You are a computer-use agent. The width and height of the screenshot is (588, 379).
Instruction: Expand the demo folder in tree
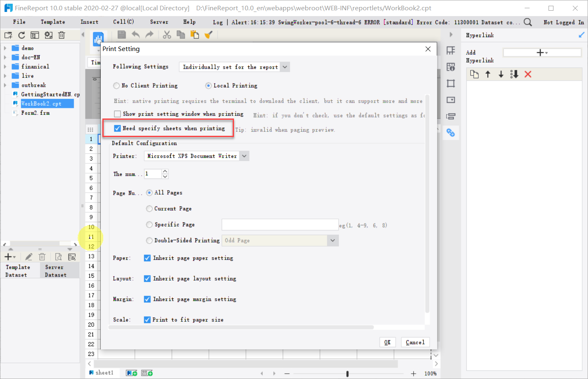coord(5,48)
